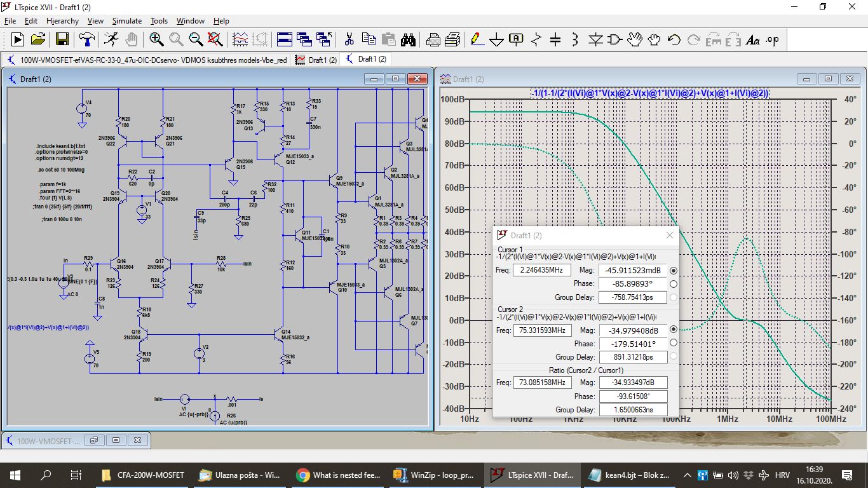Select the SPICE directive .op tool
The height and width of the screenshot is (488, 868).
[773, 39]
